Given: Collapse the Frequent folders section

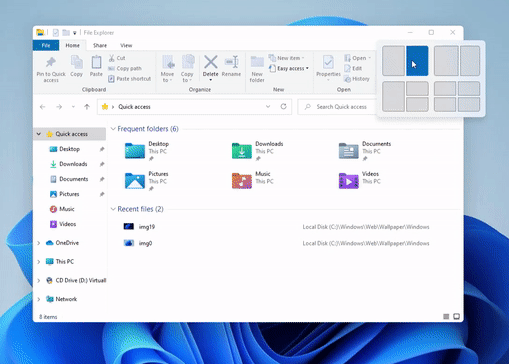Looking at the screenshot, I should (113, 129).
